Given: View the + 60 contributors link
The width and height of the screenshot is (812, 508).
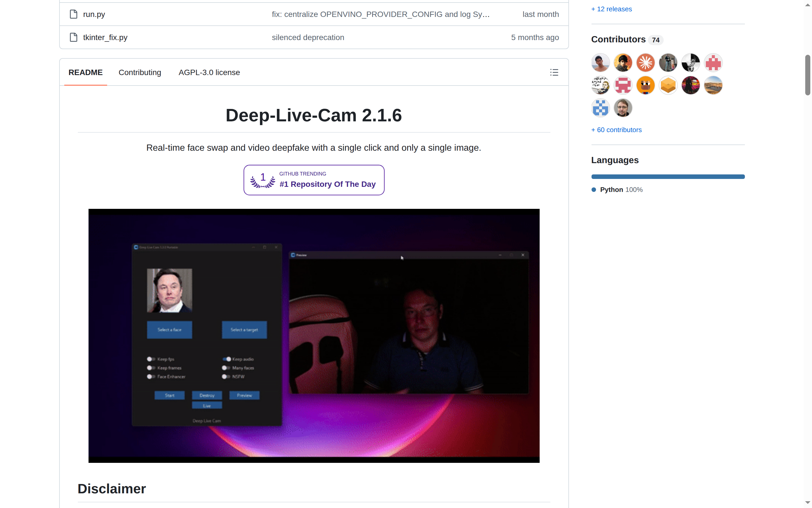Looking at the screenshot, I should 616,130.
